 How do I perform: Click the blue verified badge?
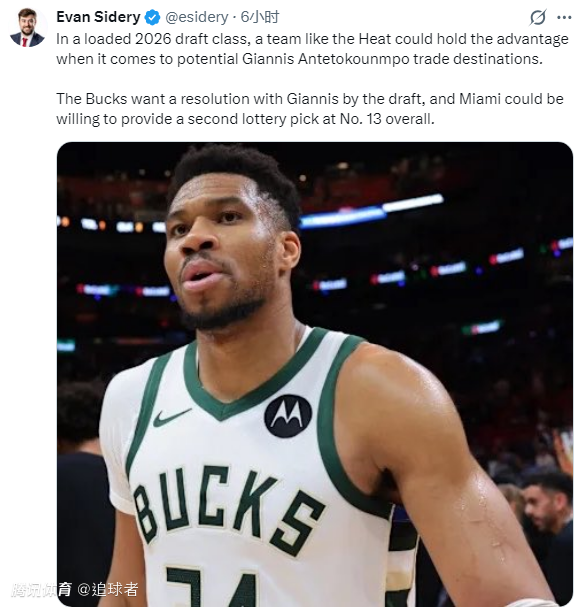coord(152,17)
